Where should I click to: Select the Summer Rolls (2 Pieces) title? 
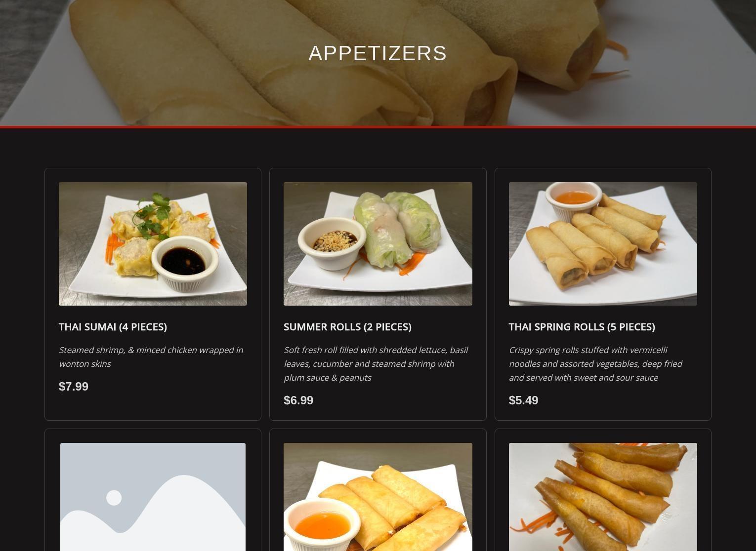(347, 327)
